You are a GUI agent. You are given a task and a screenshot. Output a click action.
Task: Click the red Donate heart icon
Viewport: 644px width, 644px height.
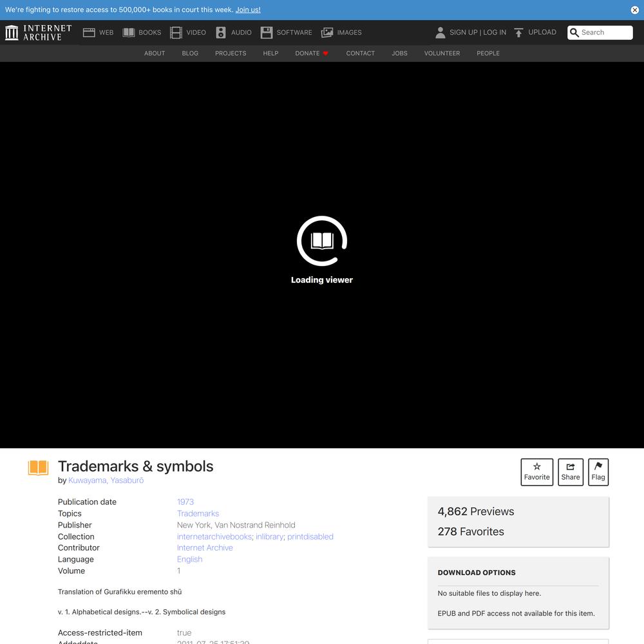(x=326, y=53)
